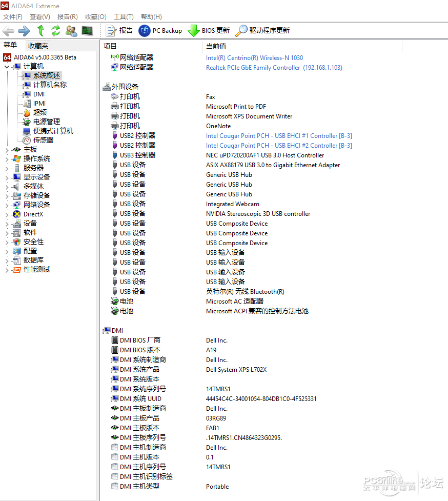Click the 存储设备 drive icon
The image size is (448, 501).
click(x=17, y=196)
